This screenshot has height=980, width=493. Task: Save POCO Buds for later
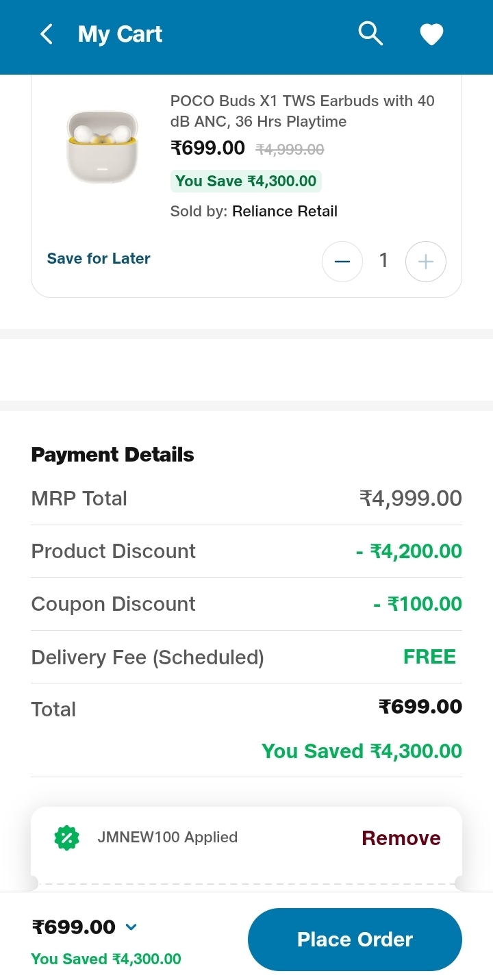(99, 259)
